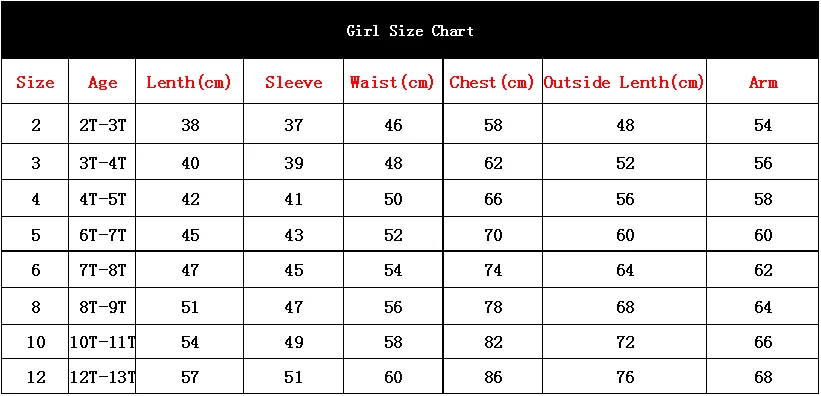
Task: Select outside length value 64
Action: point(624,270)
